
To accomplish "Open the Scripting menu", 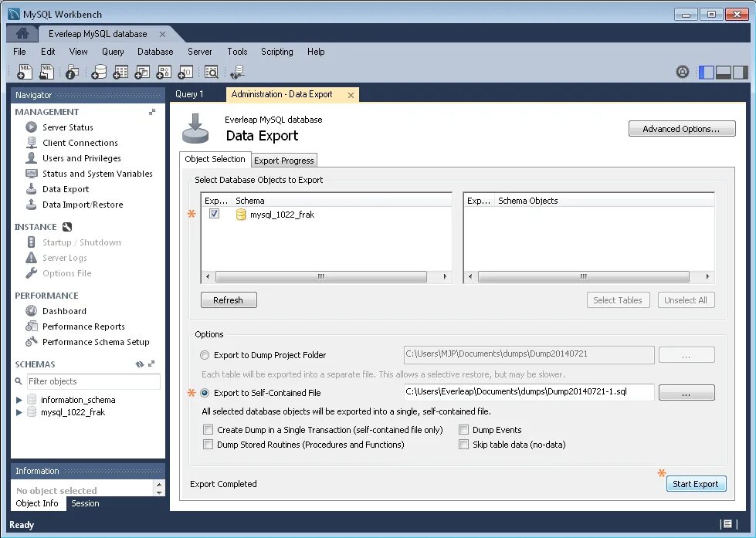I will click(276, 52).
